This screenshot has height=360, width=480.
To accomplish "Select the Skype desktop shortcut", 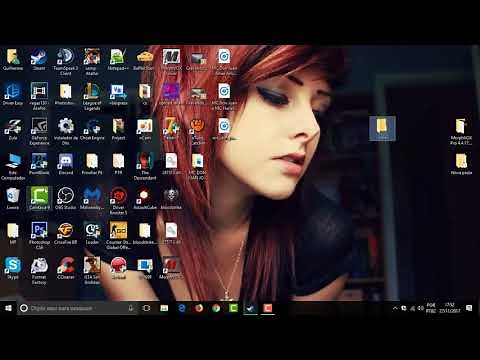I will pos(13,268).
